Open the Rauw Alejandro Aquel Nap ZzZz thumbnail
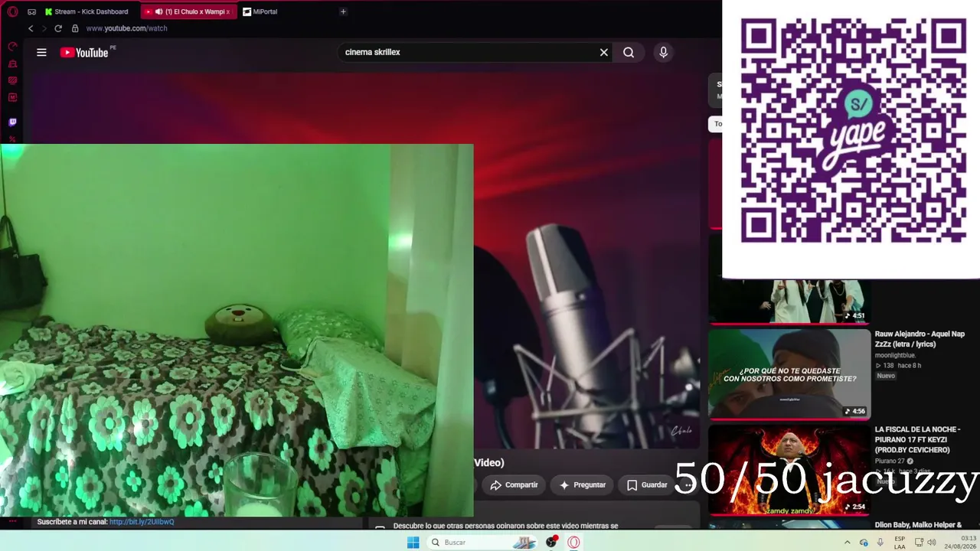 pos(789,374)
